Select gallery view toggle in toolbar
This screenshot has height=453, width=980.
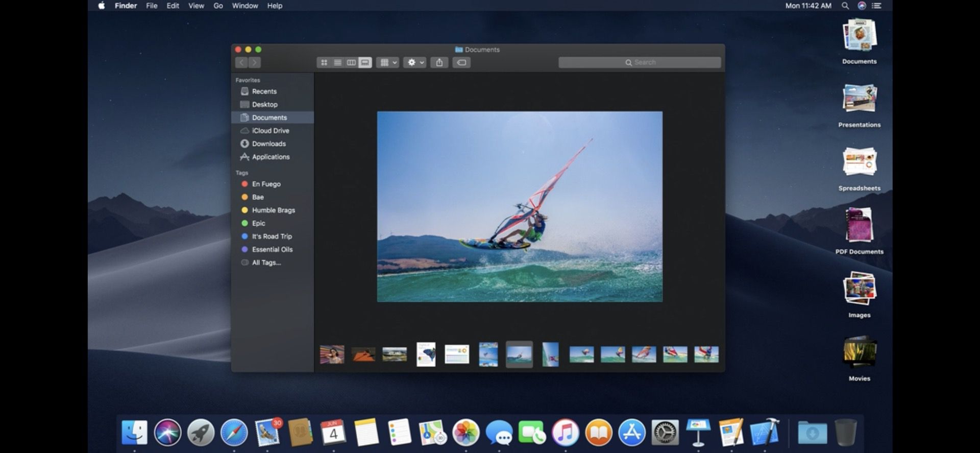[x=365, y=62]
